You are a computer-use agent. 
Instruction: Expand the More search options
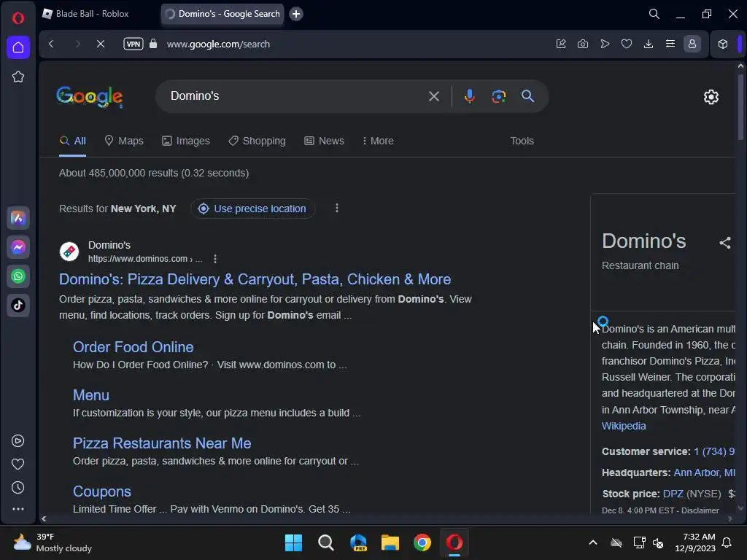(x=378, y=141)
